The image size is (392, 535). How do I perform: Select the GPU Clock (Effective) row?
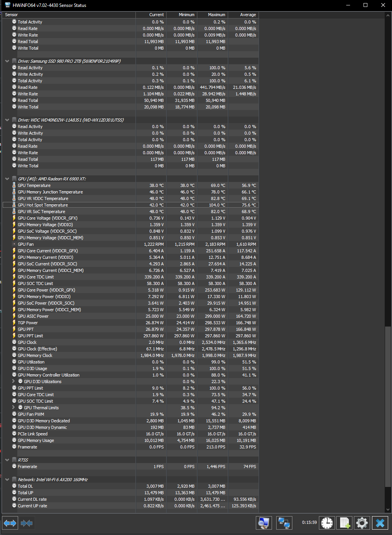point(130,349)
